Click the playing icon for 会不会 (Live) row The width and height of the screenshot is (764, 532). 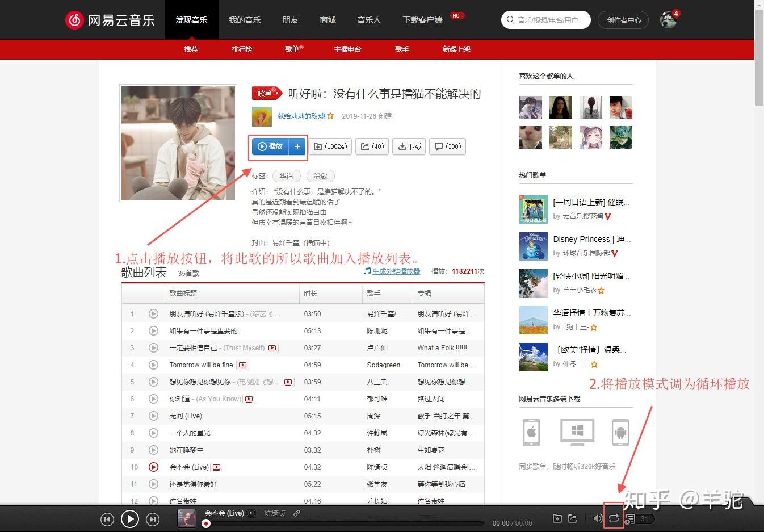[x=153, y=467]
